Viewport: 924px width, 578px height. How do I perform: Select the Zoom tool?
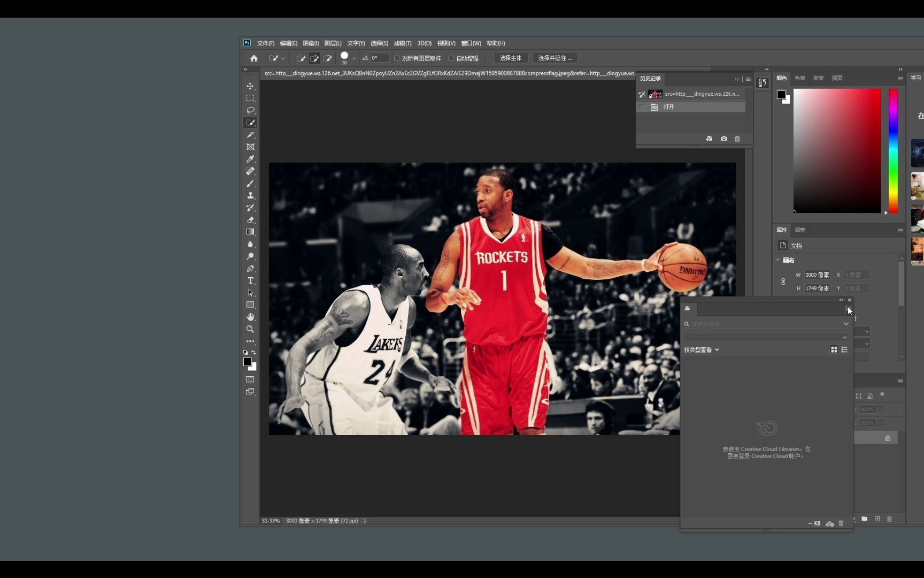(250, 329)
